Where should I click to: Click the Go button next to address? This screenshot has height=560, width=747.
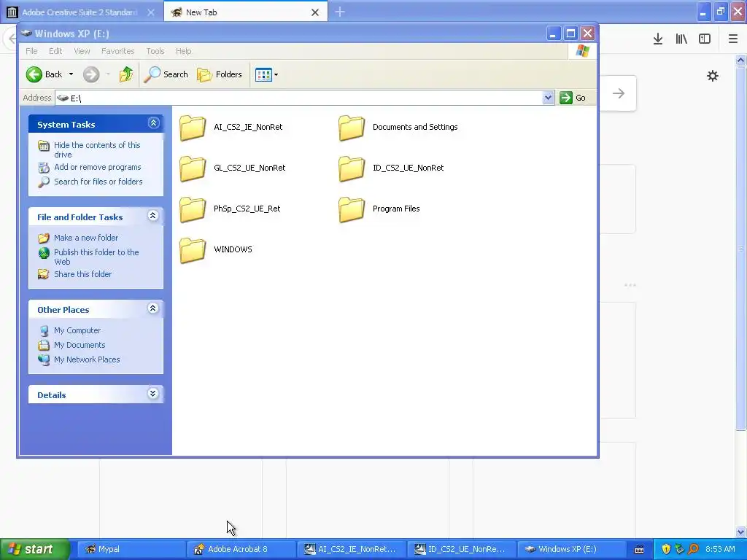(573, 98)
